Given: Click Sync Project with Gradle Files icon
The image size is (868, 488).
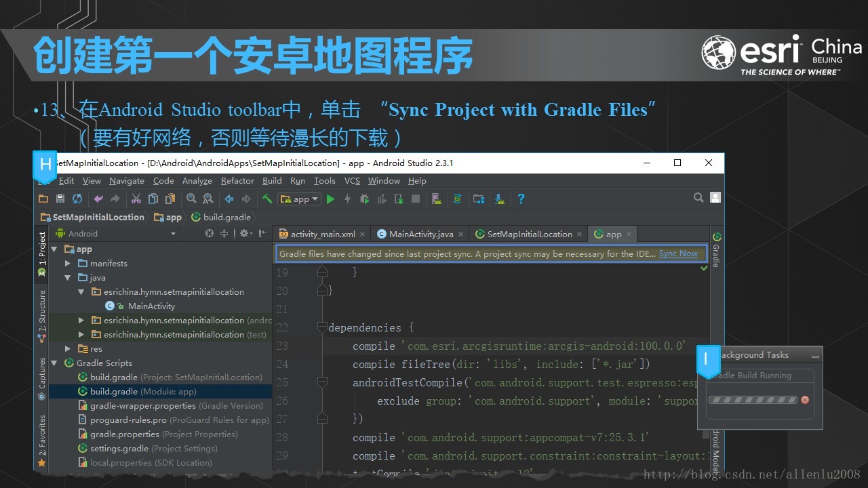Looking at the screenshot, I should tap(458, 199).
